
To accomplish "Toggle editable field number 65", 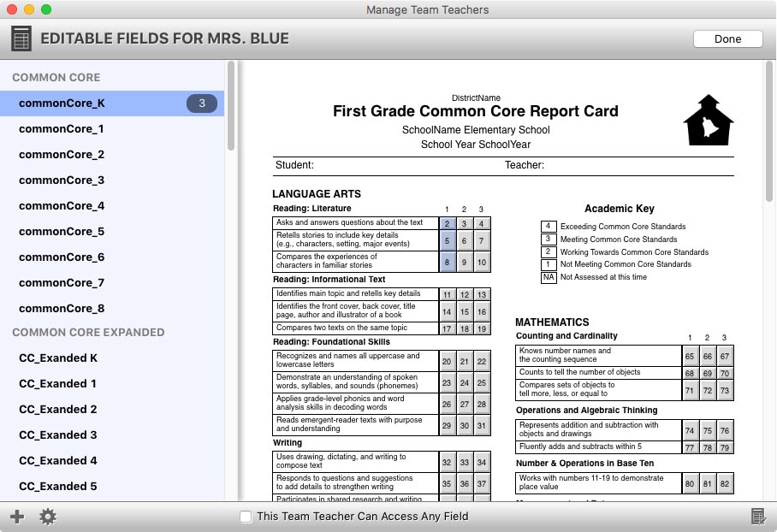I will pyautogui.click(x=690, y=356).
